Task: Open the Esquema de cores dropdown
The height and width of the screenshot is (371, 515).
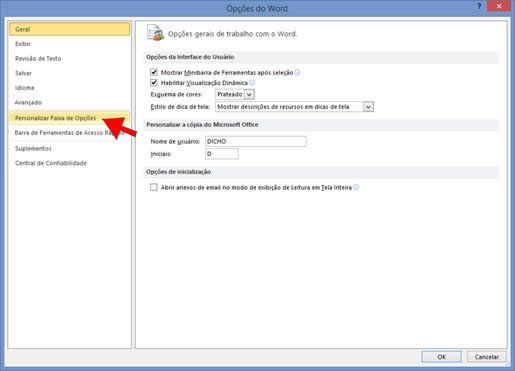Action: (235, 95)
